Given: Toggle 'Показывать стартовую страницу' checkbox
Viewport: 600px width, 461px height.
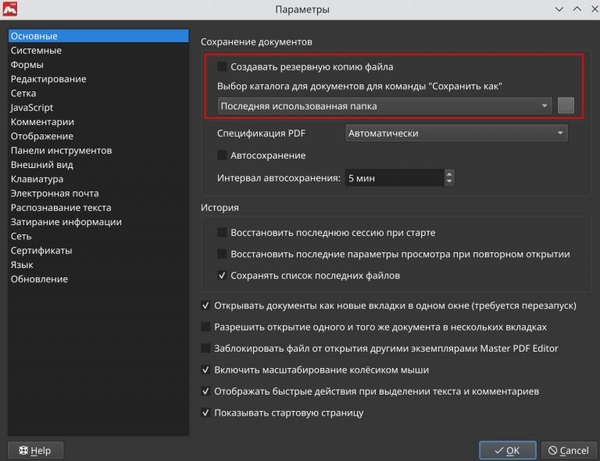Looking at the screenshot, I should (x=205, y=412).
